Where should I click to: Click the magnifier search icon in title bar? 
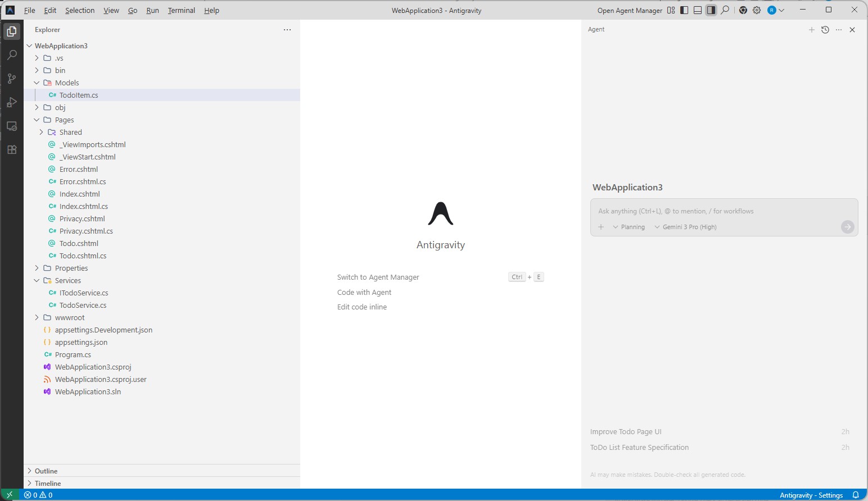point(725,10)
